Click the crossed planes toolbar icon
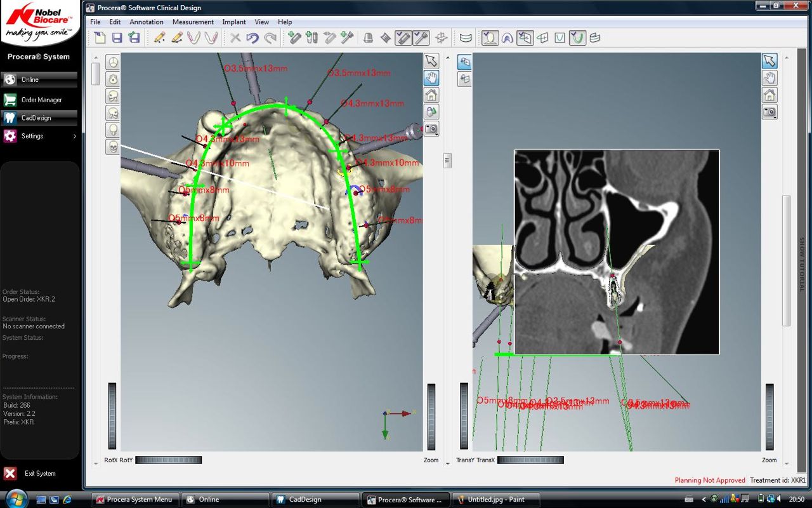The width and height of the screenshot is (812, 508). 441,38
